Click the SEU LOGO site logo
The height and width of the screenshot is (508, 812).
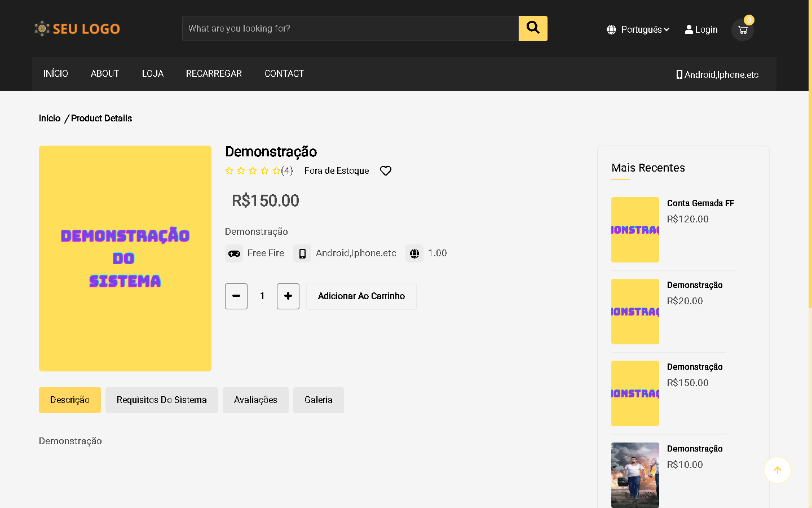(77, 29)
